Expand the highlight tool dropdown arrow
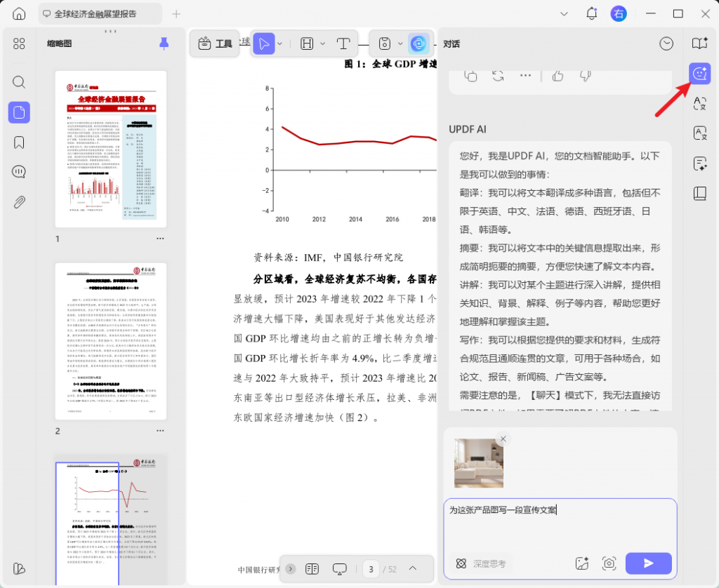This screenshot has height=588, width=719. [323, 44]
